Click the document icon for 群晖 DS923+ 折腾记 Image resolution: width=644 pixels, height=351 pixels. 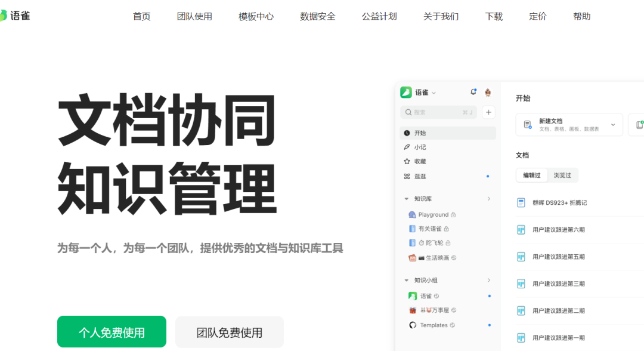[521, 202]
